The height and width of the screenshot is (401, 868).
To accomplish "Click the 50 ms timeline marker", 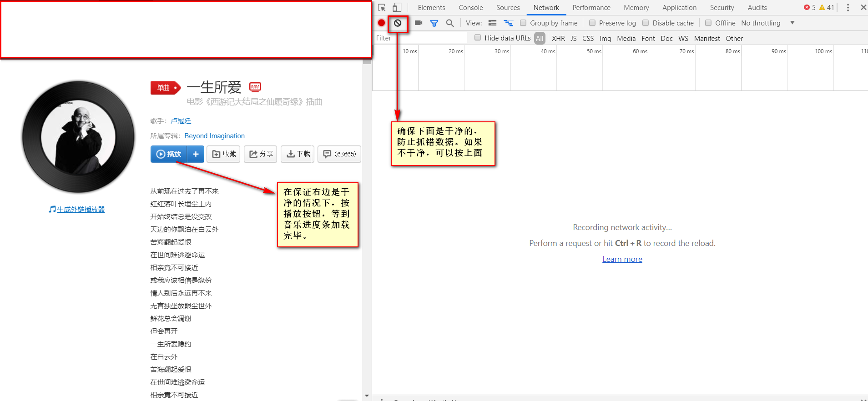I will (x=594, y=51).
